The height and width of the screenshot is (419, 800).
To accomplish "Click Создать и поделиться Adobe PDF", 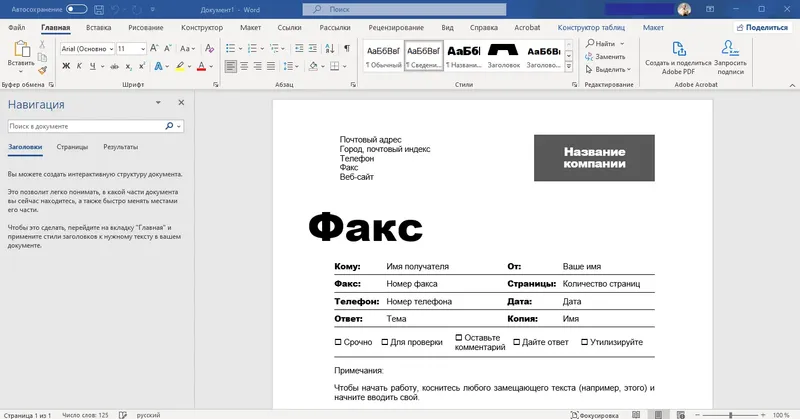I will pos(678,58).
